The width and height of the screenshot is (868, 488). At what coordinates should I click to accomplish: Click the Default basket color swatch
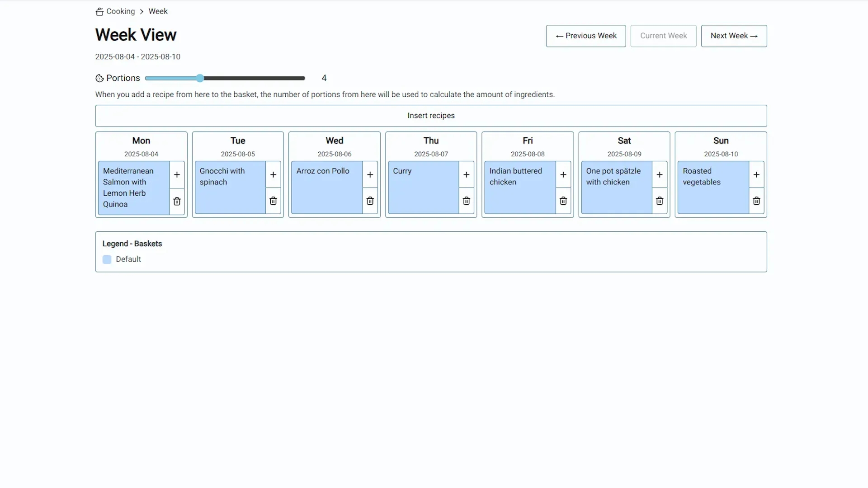pos(107,259)
